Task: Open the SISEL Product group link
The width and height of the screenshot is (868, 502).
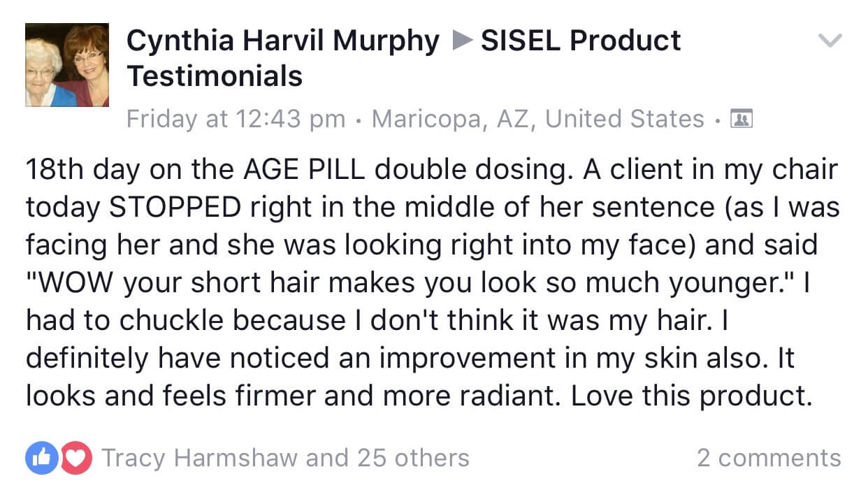Action: (x=581, y=41)
